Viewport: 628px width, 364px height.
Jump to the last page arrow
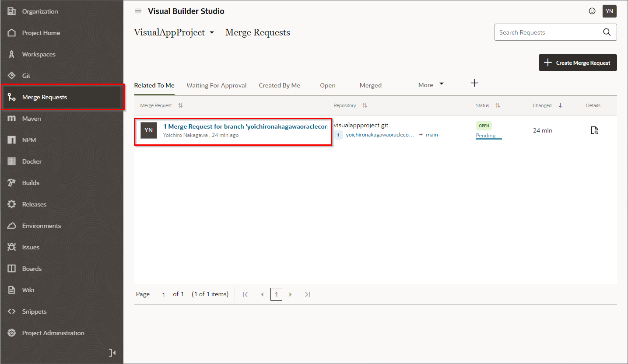307,294
